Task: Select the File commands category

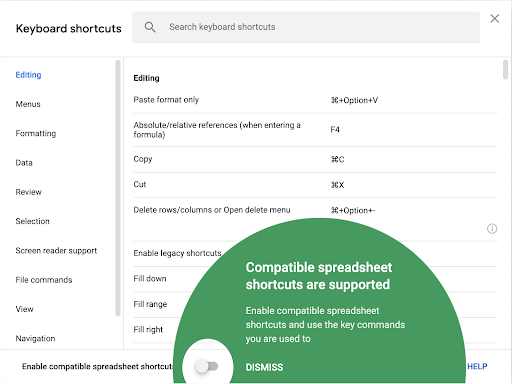Action: 44,280
